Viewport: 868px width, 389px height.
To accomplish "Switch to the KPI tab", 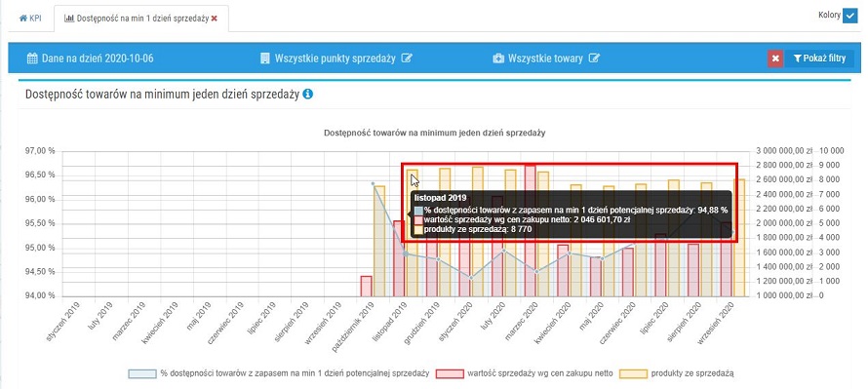I will pos(30,19).
